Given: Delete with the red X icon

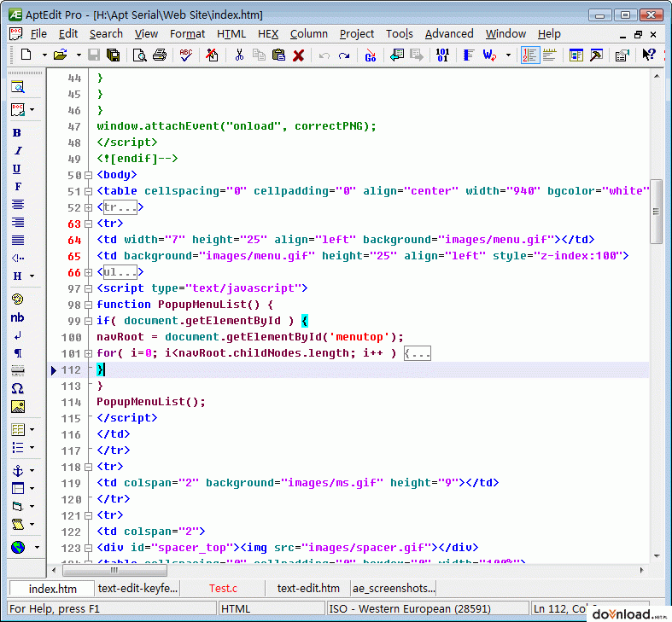Looking at the screenshot, I should coord(298,55).
